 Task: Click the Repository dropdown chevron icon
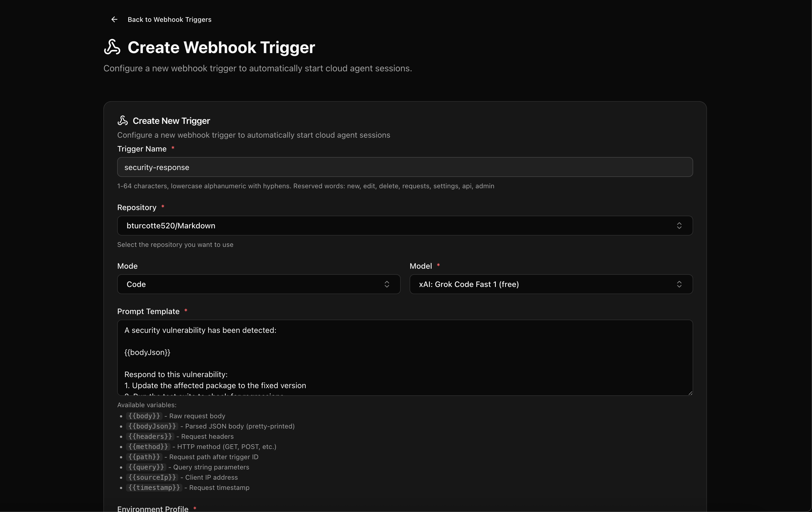(679, 226)
